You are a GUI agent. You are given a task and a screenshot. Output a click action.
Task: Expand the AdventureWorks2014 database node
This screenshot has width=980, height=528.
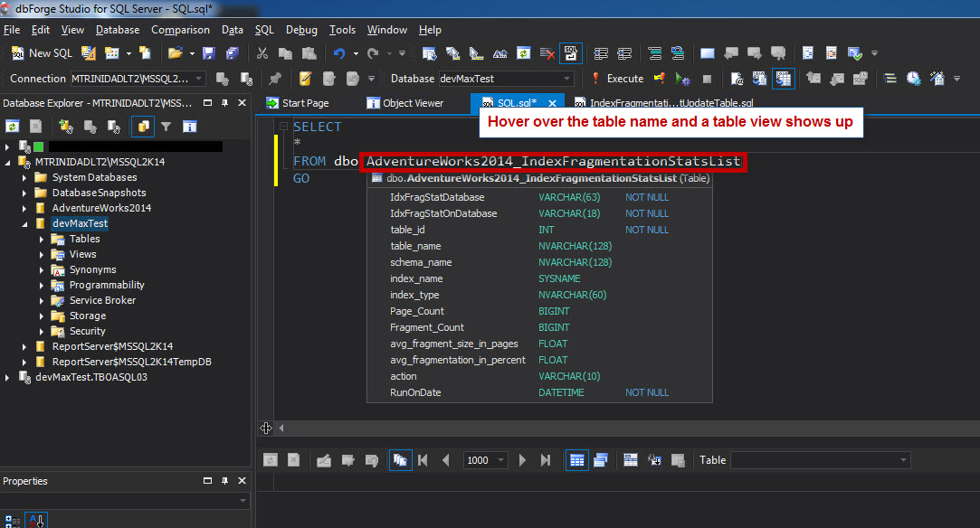24,209
